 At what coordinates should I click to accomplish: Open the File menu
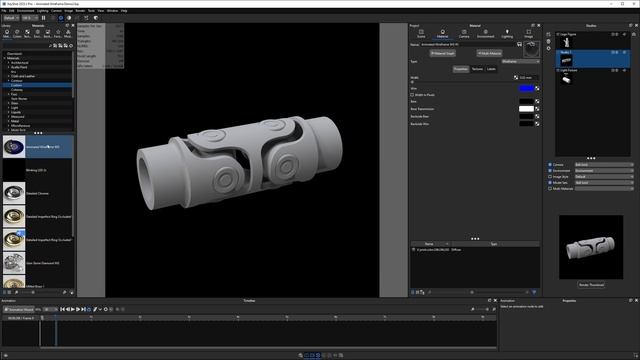click(x=4, y=11)
